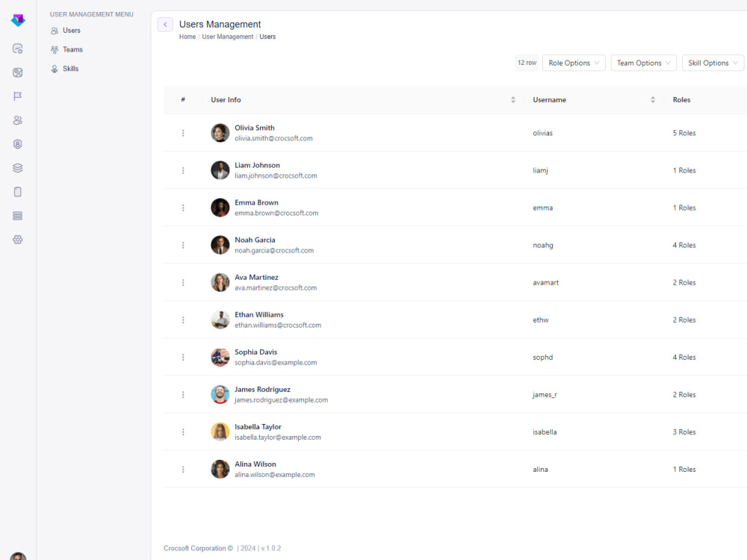Click the Username column header text

549,99
